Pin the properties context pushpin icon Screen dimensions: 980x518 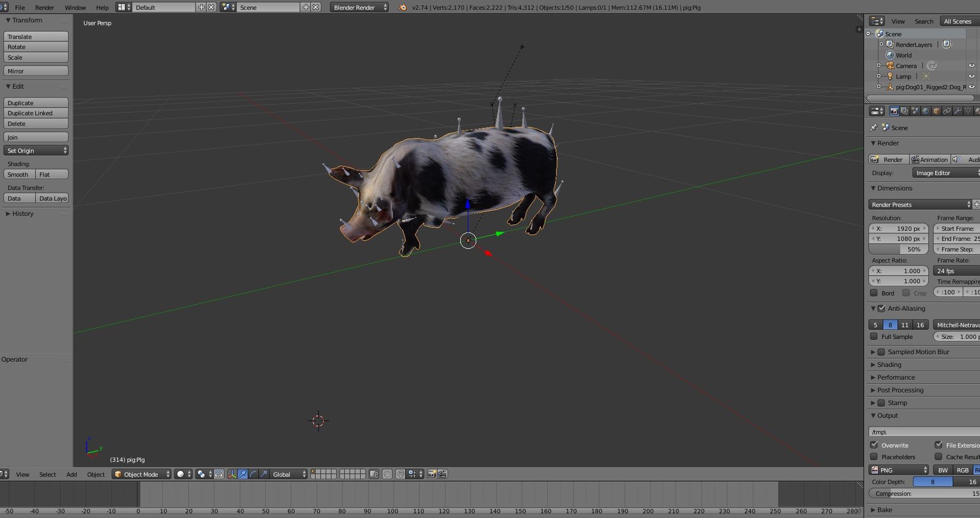pyautogui.click(x=874, y=128)
